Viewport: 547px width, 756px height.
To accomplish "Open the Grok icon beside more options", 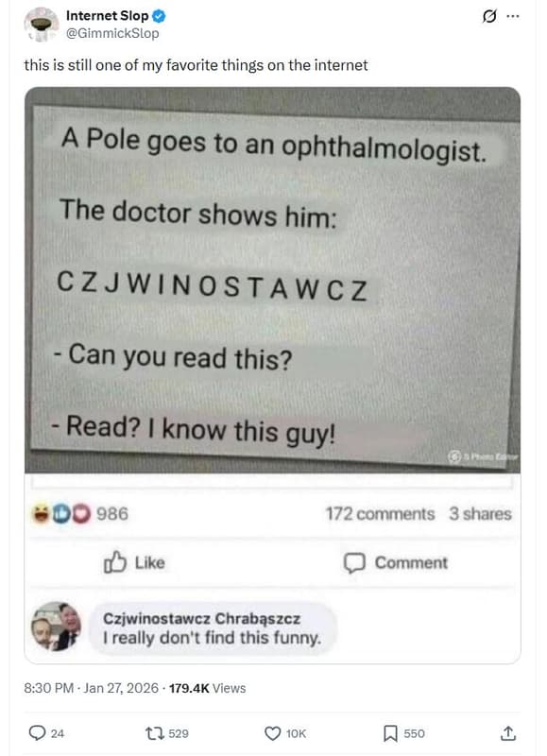I will coord(488,16).
